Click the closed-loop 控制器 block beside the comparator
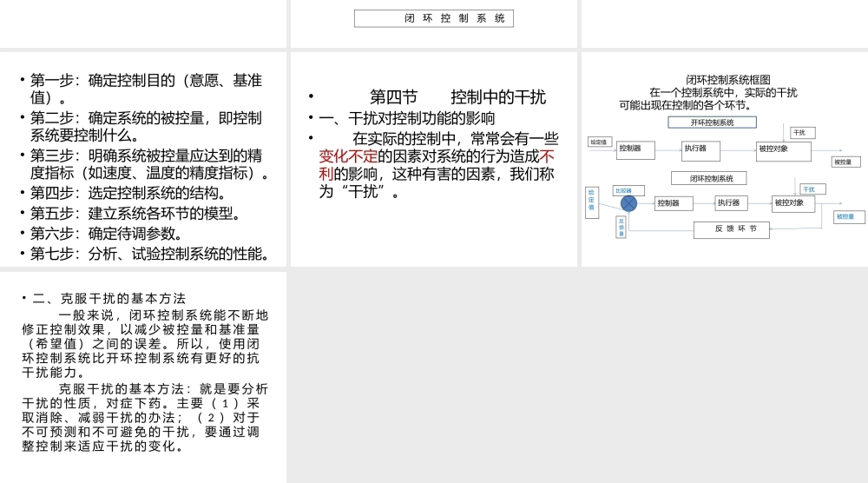The width and height of the screenshot is (868, 483). 674,203
